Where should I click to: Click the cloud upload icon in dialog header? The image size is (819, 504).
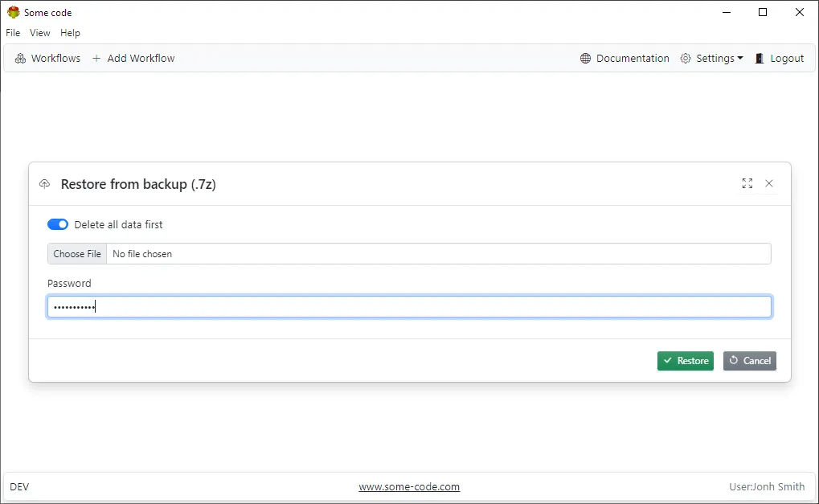[45, 184]
